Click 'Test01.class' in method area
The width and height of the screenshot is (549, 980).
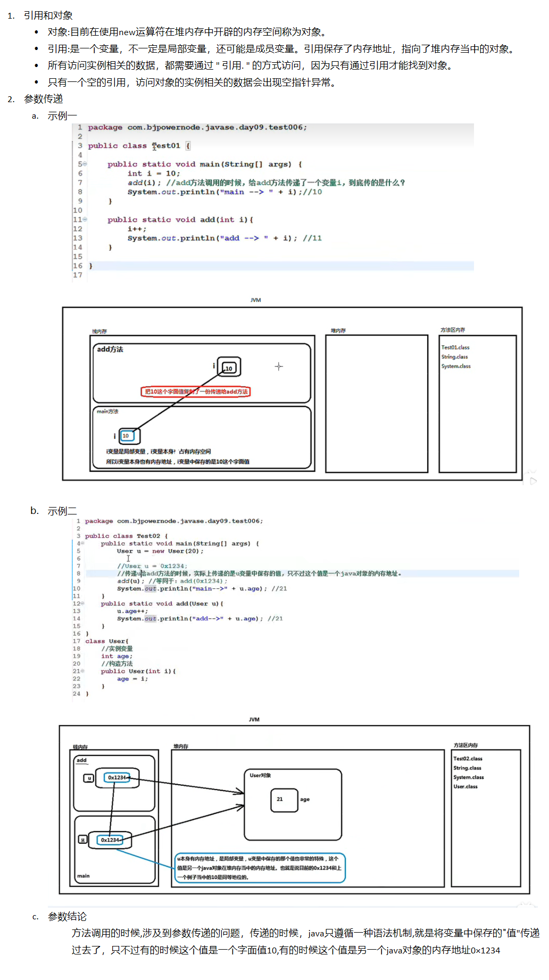455,347
